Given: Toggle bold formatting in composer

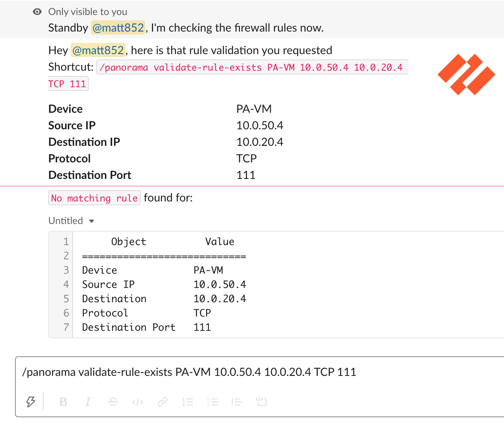Looking at the screenshot, I should tap(64, 402).
